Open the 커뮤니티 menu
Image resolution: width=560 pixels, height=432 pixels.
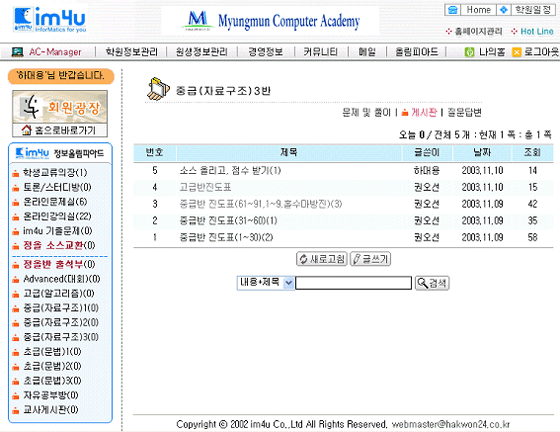(x=320, y=52)
